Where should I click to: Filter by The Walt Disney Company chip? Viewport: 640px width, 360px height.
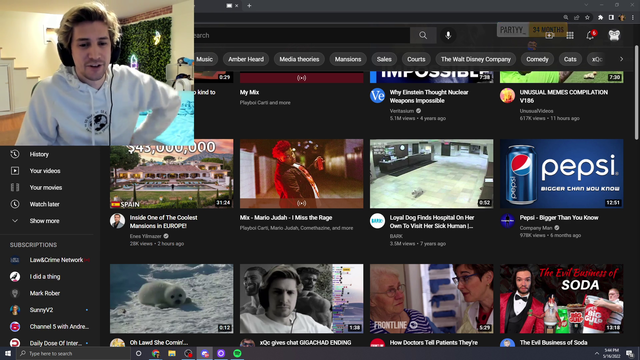(x=476, y=59)
